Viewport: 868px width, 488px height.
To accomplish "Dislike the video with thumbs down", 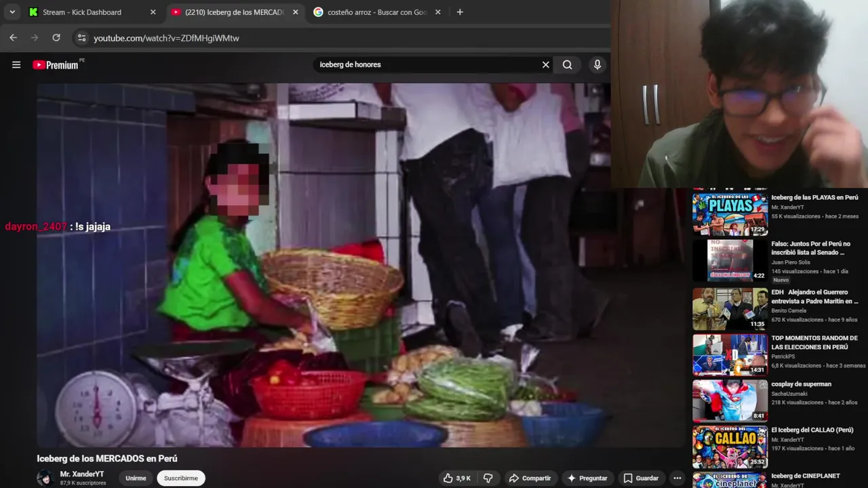I will 488,478.
